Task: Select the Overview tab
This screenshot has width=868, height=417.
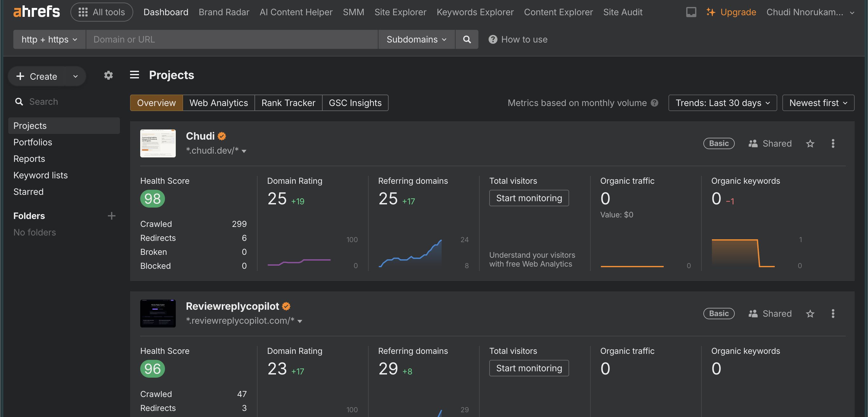Action: 156,103
